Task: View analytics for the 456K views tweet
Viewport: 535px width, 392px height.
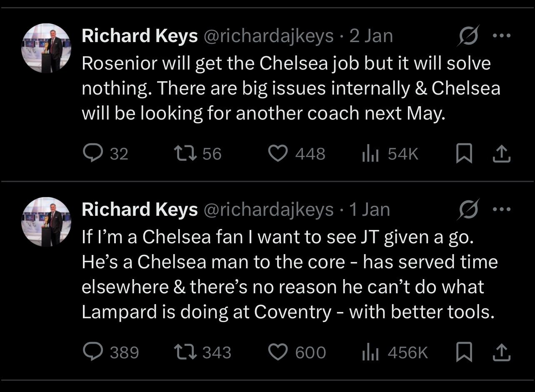Action: 370,352
